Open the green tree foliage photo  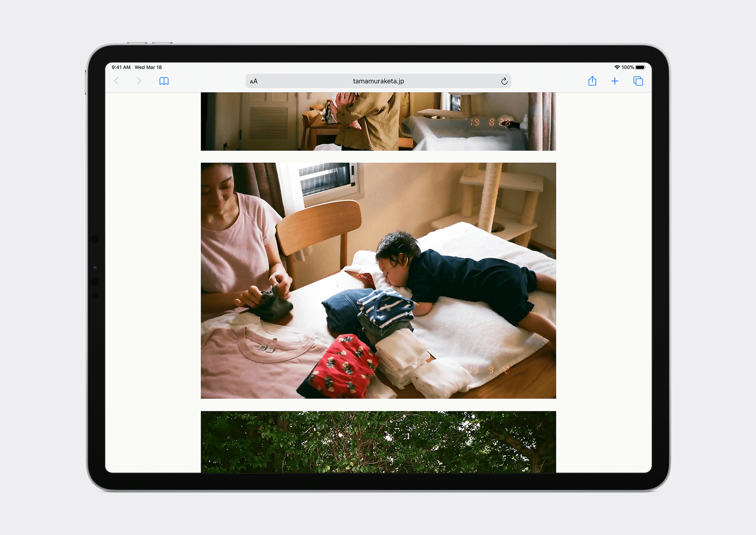tap(378, 441)
